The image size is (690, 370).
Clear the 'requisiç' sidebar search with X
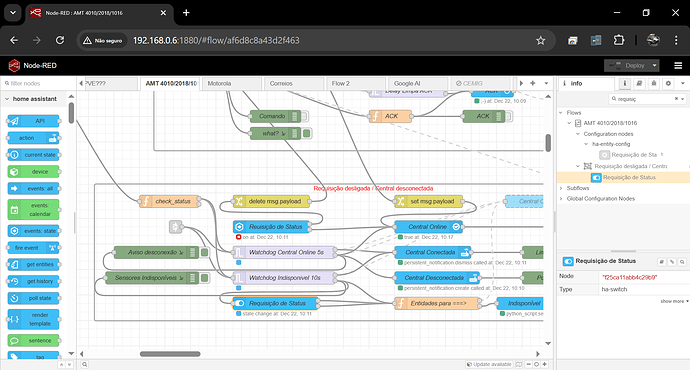[x=676, y=99]
